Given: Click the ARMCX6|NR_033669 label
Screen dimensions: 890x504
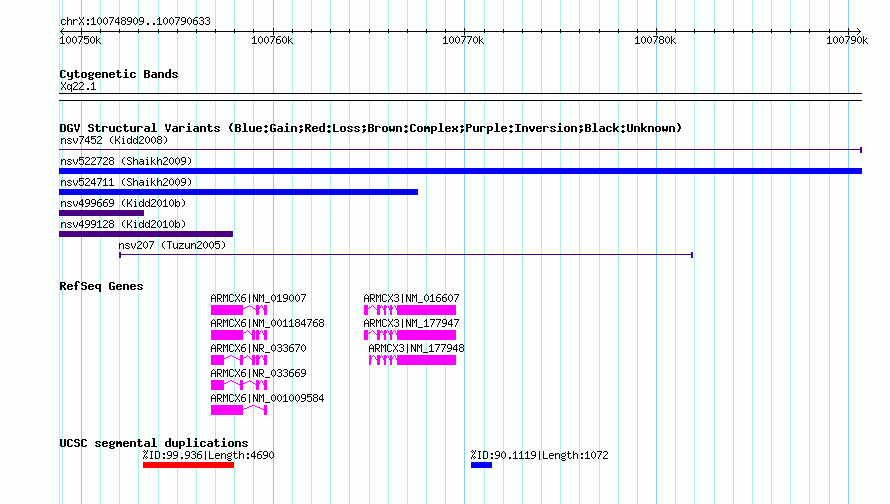Looking at the screenshot, I should (258, 373).
